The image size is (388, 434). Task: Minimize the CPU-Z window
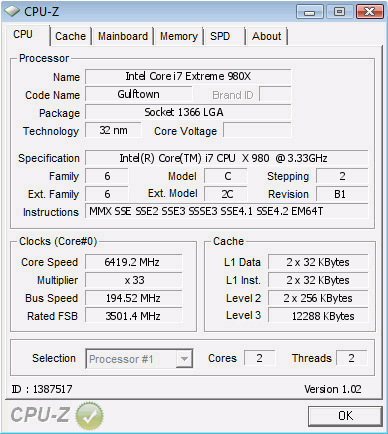click(309, 12)
